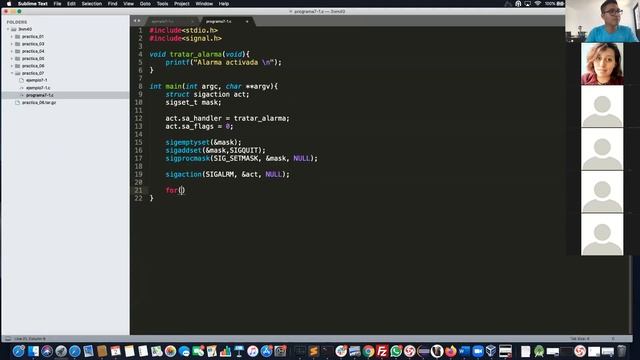The width and height of the screenshot is (640, 360).
Task: Open the Edit menu
Action: coord(71,4)
